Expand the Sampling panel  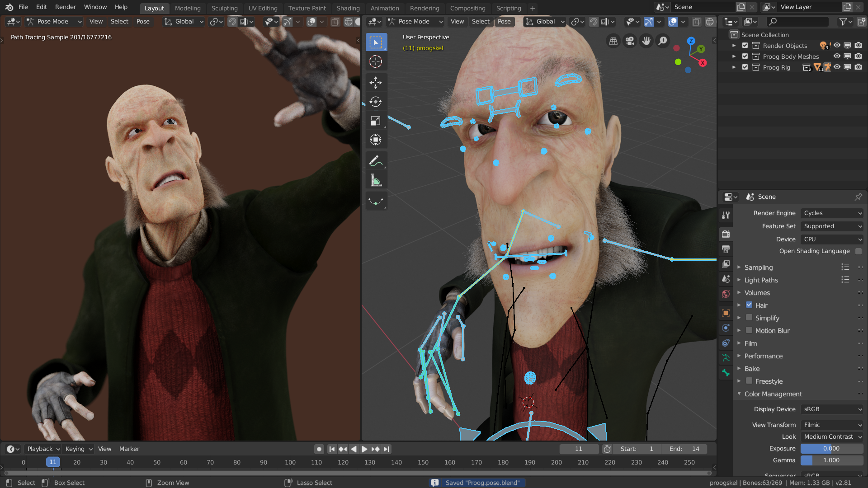point(758,267)
